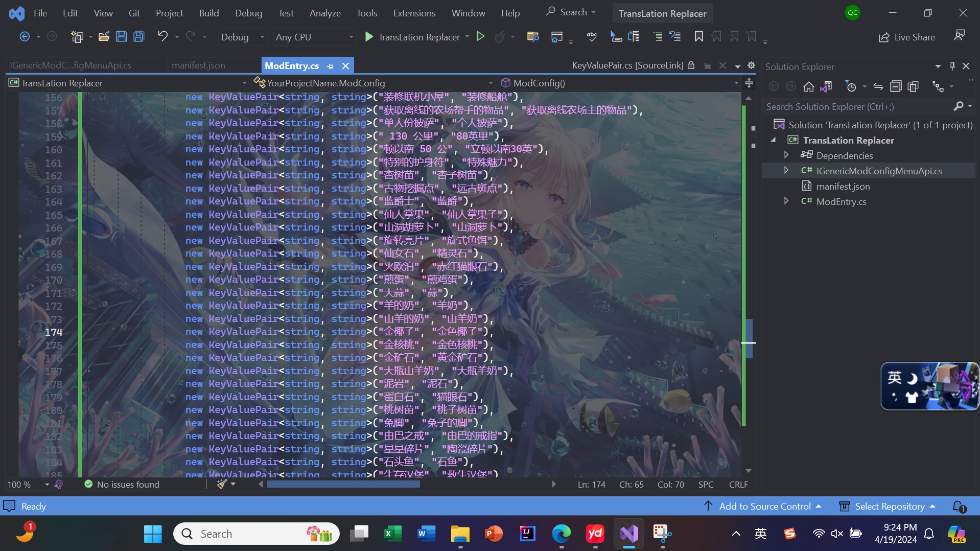Viewport: 980px width, 551px height.
Task: Click the scroll-down arrow of editor scrollbar
Action: pos(749,471)
